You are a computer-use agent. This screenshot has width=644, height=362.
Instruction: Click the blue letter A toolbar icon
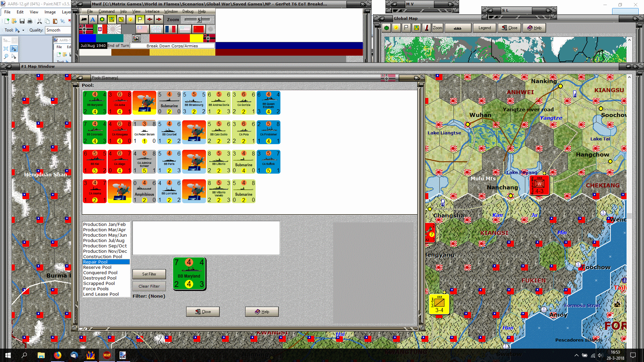click(x=93, y=19)
